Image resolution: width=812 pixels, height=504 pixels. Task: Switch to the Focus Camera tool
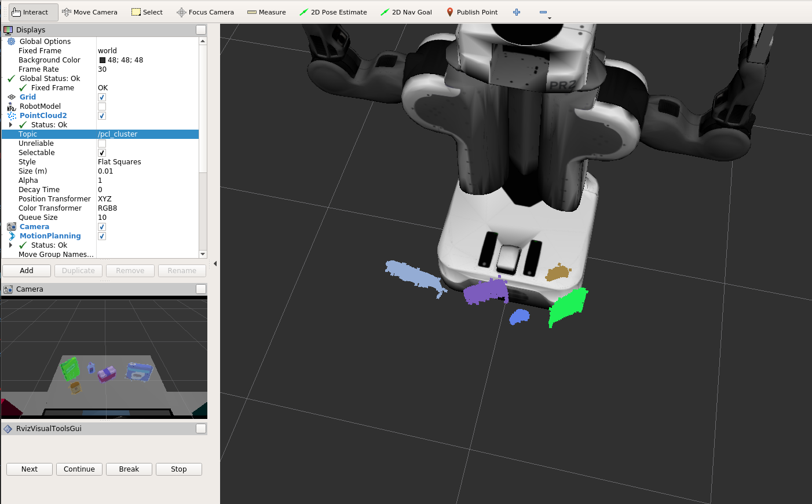click(x=206, y=12)
